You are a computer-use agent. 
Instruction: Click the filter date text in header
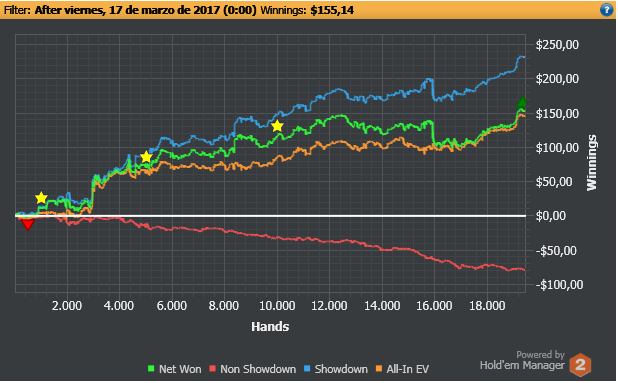click(145, 10)
